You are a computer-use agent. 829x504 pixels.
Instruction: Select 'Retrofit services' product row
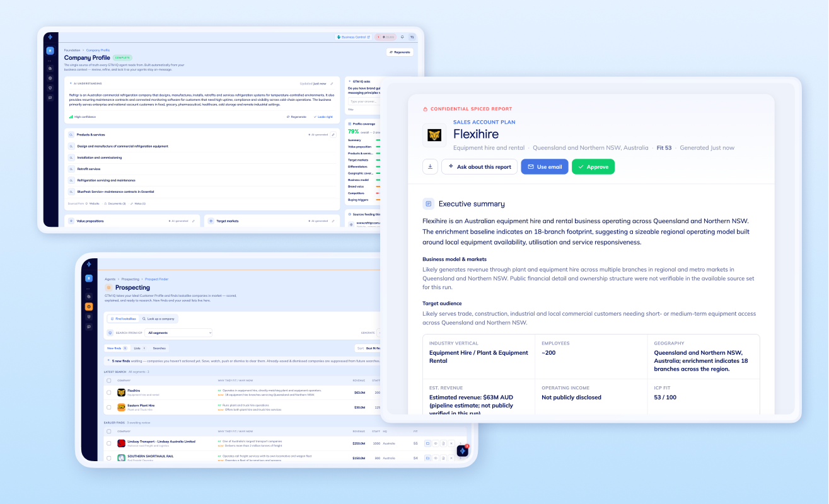tap(202, 169)
